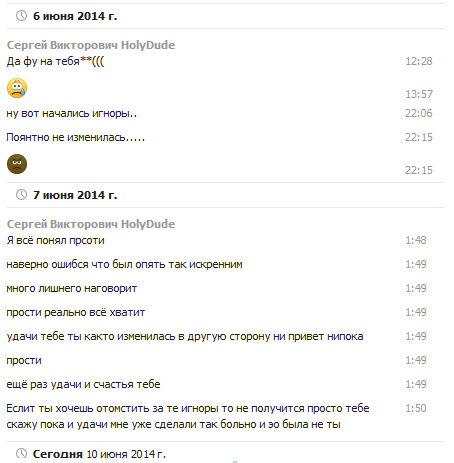The width and height of the screenshot is (454, 463).
Task: Select message 'ещё раз удачи и счастья тебе'
Action: [x=83, y=384]
